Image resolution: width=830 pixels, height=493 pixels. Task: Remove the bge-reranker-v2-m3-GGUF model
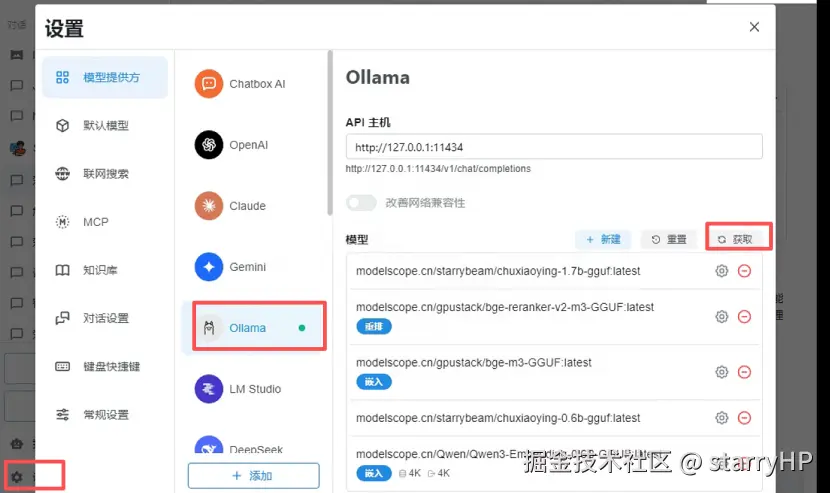point(744,317)
